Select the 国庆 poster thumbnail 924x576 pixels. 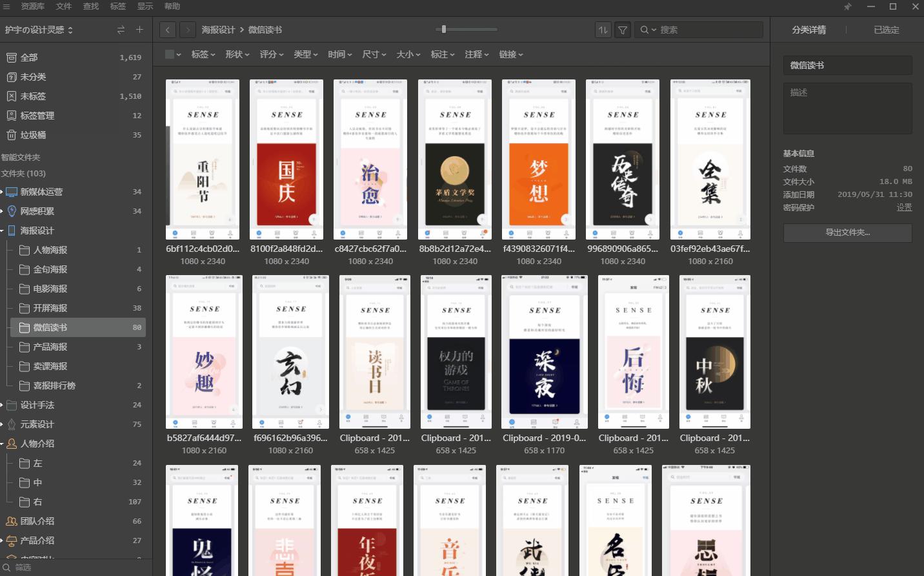(x=286, y=159)
